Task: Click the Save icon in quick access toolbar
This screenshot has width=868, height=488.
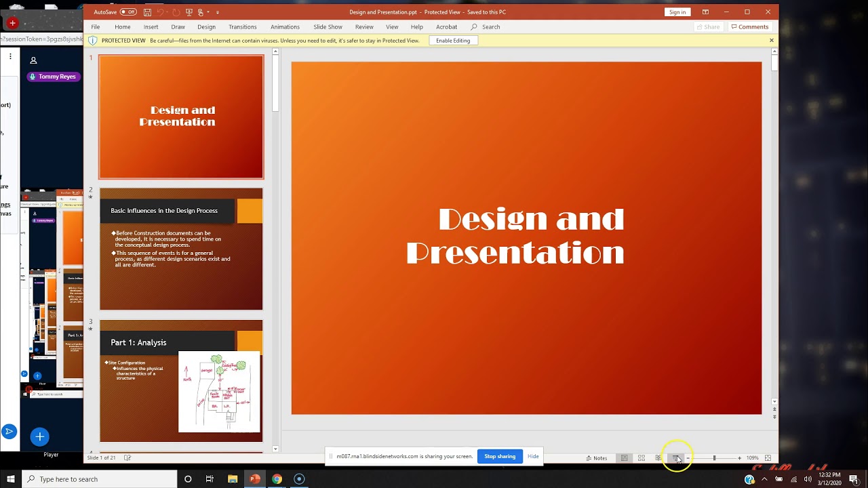Action: (147, 12)
